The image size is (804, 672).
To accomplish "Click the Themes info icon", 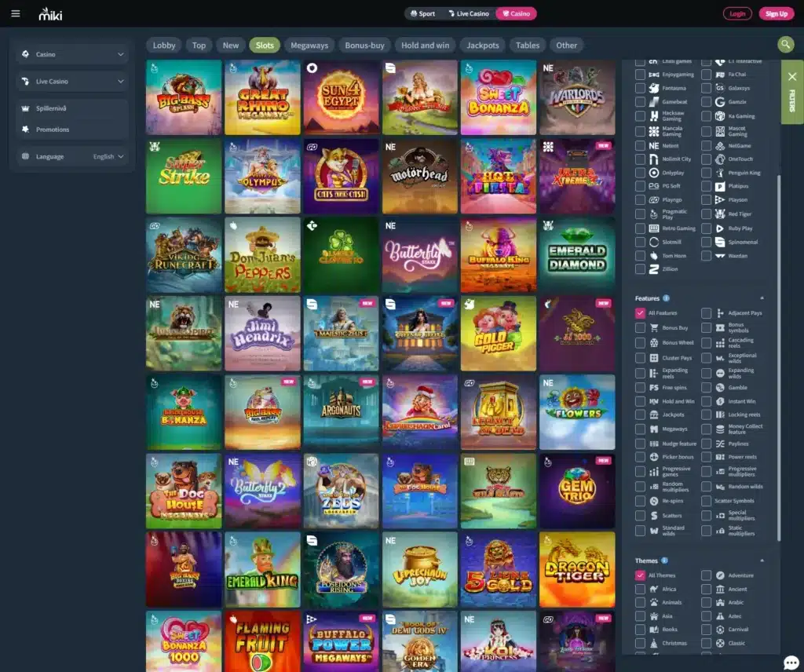I will click(664, 561).
